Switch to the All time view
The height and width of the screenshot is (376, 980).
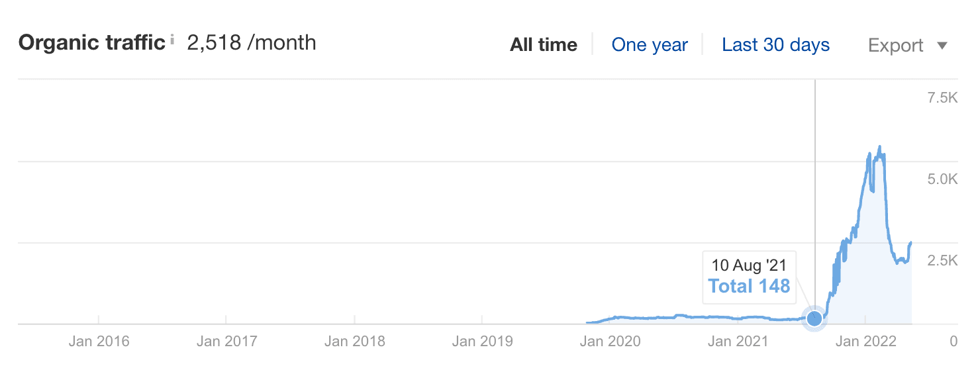pyautogui.click(x=543, y=45)
